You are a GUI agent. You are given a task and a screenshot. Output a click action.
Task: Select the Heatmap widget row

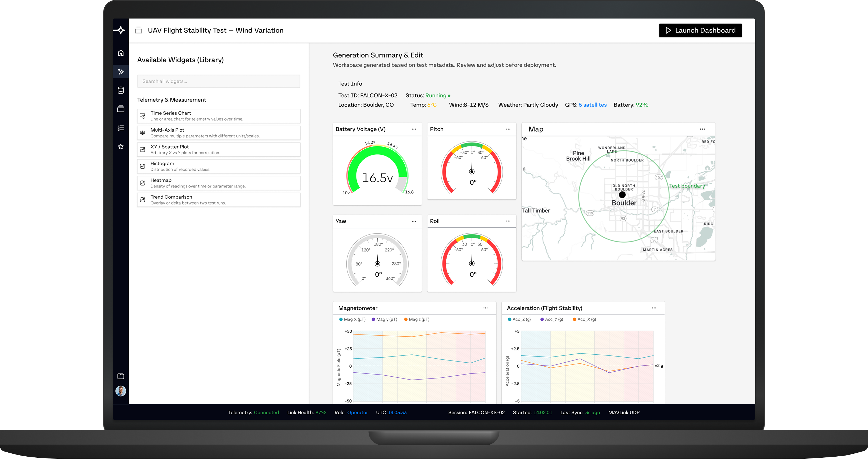219,183
